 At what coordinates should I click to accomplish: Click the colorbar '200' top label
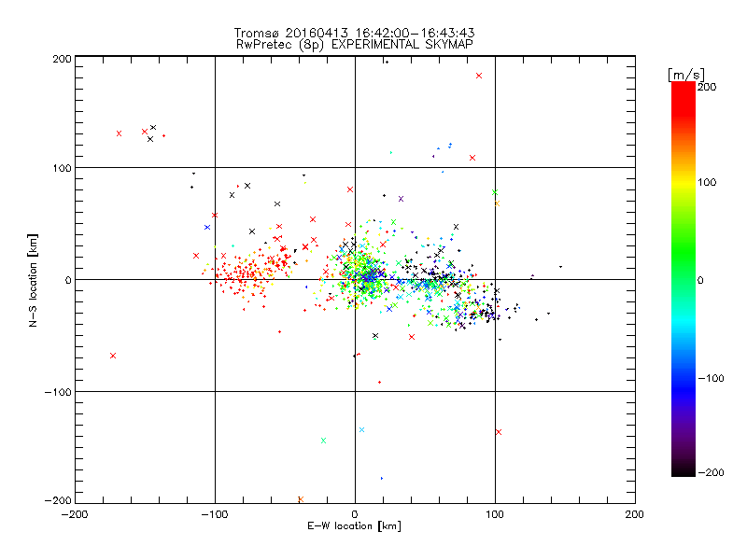pos(707,87)
